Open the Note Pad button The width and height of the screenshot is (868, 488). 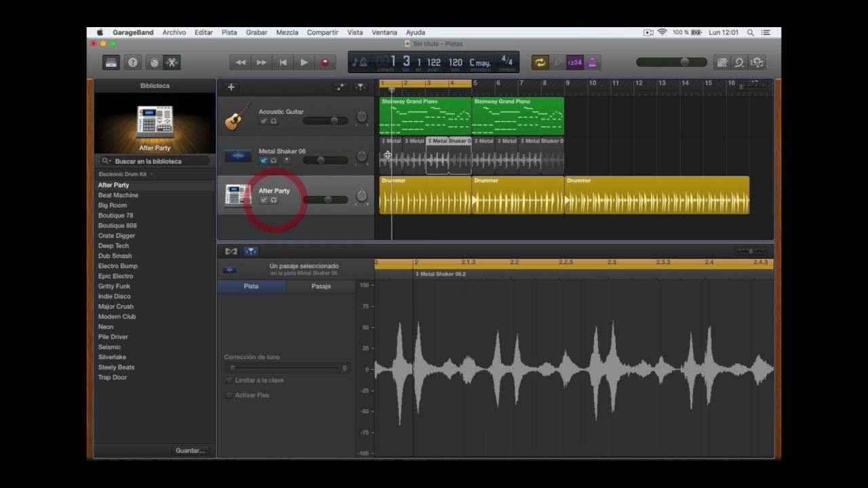point(722,62)
